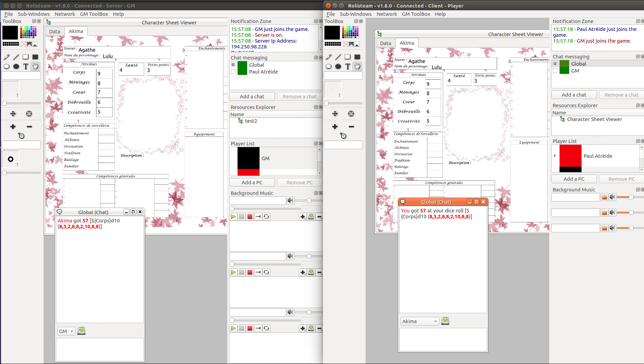Image resolution: width=644 pixels, height=364 pixels.
Task: Check the Paul Atréide chat checkbox
Action: click(233, 72)
